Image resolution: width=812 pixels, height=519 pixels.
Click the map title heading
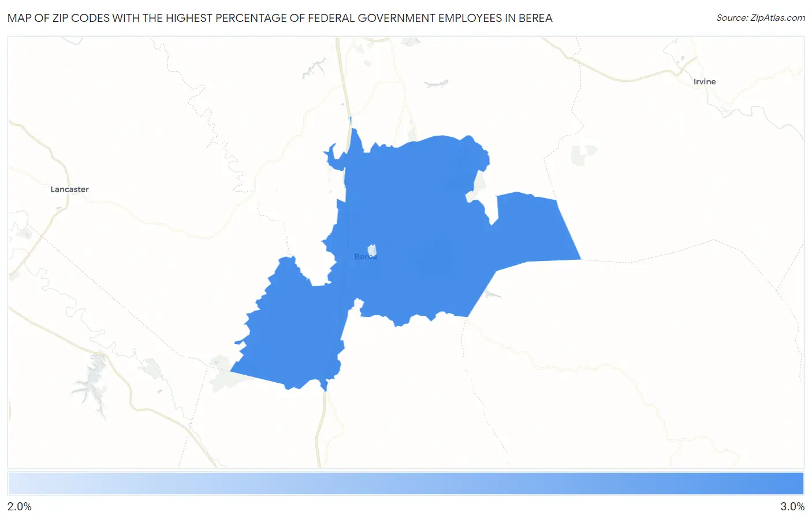point(280,18)
